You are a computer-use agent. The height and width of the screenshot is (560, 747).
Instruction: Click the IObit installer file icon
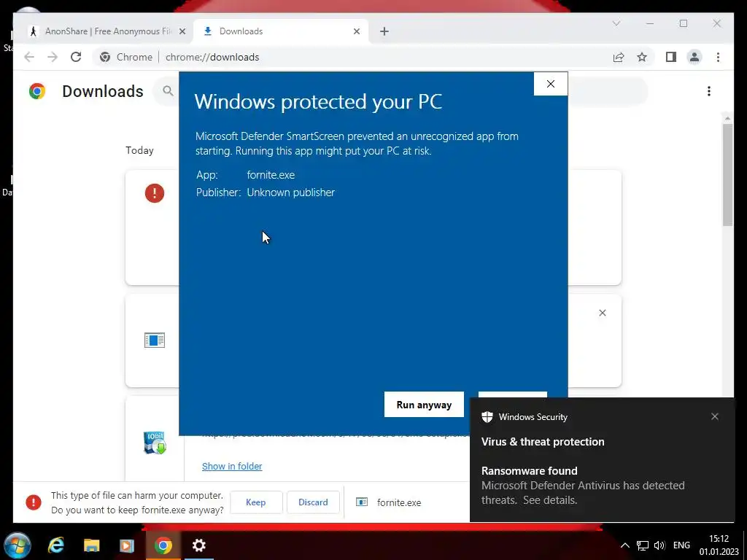click(155, 443)
